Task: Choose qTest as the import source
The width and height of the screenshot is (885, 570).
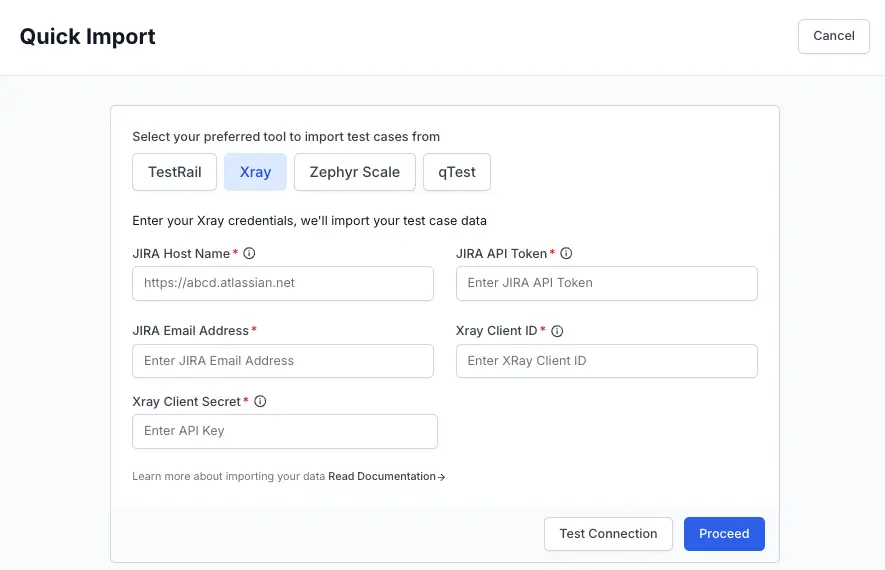Action: pos(457,172)
